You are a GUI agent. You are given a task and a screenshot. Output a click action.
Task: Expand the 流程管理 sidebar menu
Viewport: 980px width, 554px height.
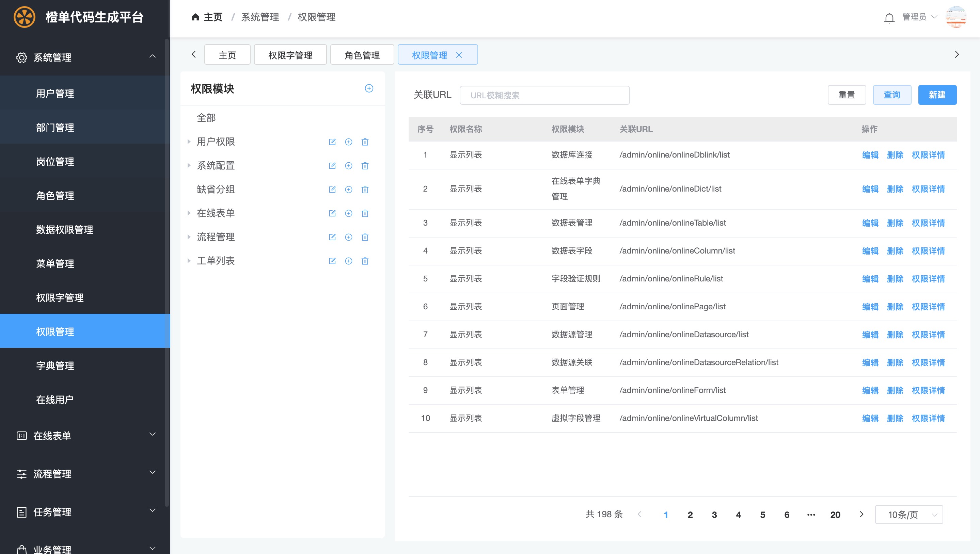(x=152, y=472)
